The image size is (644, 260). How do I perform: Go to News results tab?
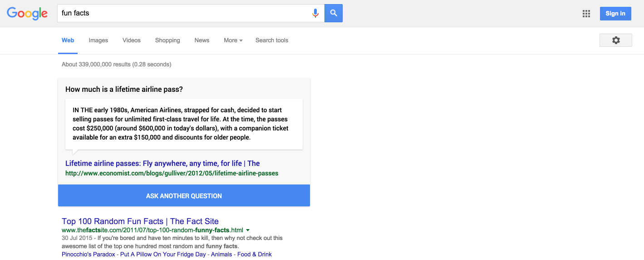pos(202,40)
